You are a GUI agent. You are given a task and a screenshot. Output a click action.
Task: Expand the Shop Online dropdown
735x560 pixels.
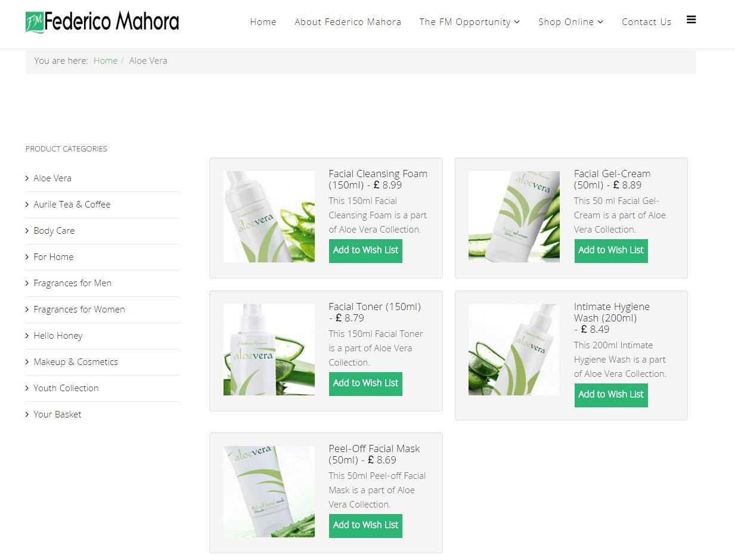pyautogui.click(x=570, y=22)
